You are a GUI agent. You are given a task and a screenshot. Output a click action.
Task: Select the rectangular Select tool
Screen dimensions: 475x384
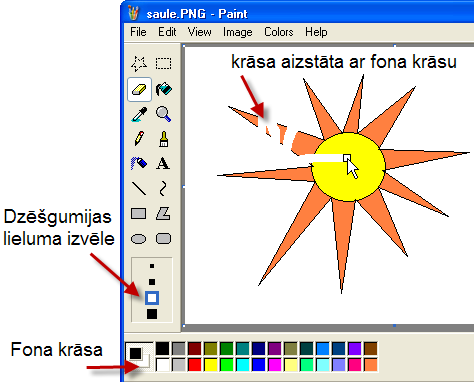click(x=163, y=63)
